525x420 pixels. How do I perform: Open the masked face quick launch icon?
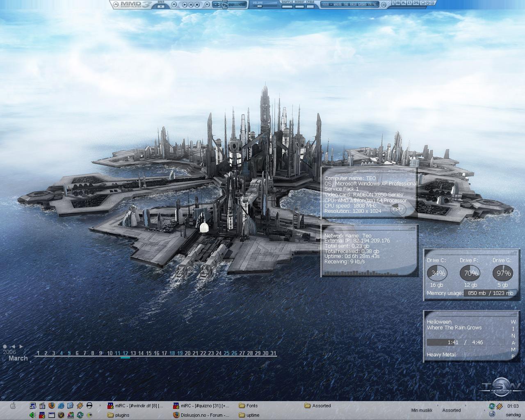click(89, 406)
